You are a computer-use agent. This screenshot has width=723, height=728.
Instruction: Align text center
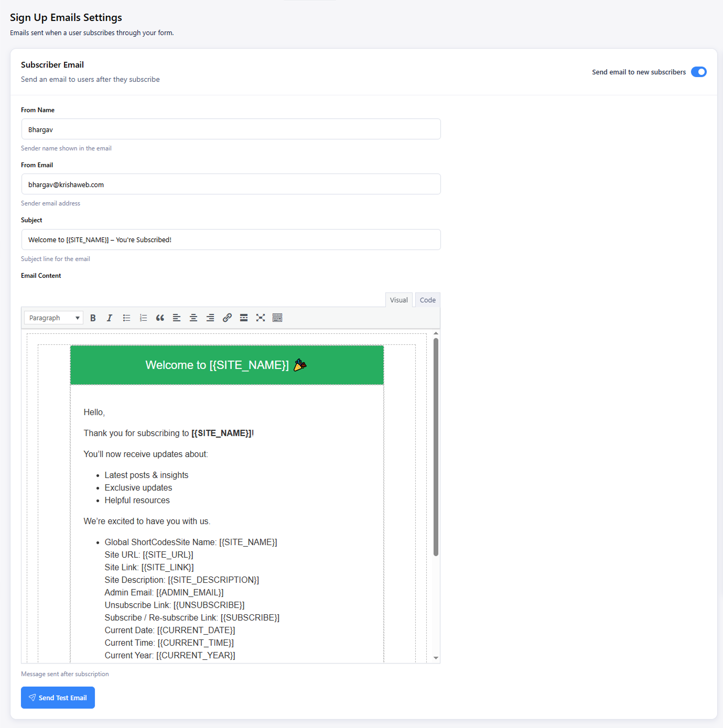(x=193, y=318)
